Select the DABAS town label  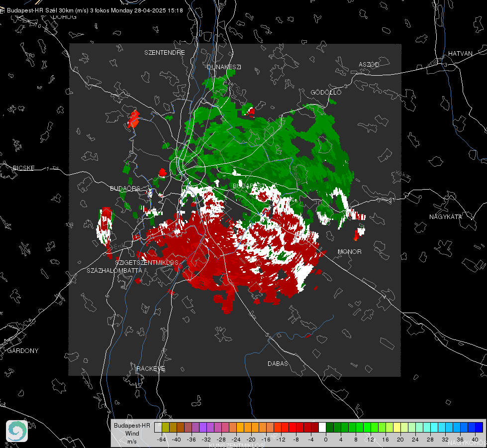[278, 363]
